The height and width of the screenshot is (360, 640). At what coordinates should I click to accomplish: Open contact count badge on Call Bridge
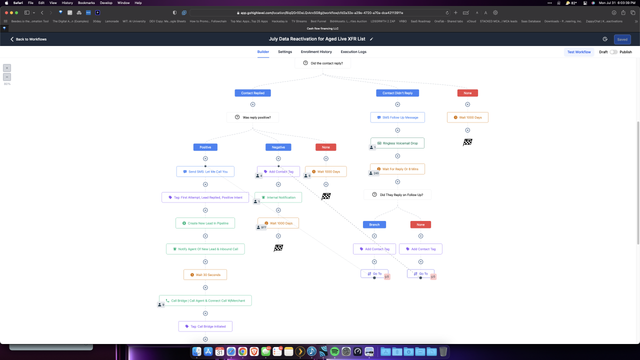coord(161,304)
